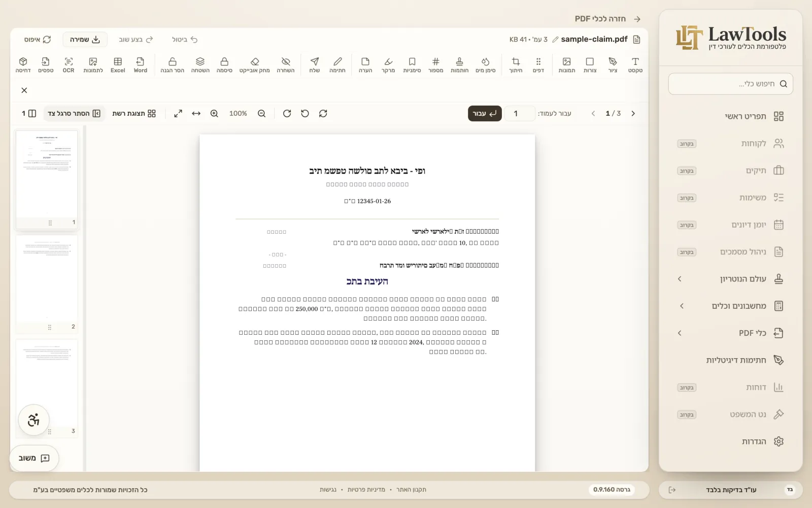Export the document to Excel
812x508 pixels.
[x=118, y=65]
